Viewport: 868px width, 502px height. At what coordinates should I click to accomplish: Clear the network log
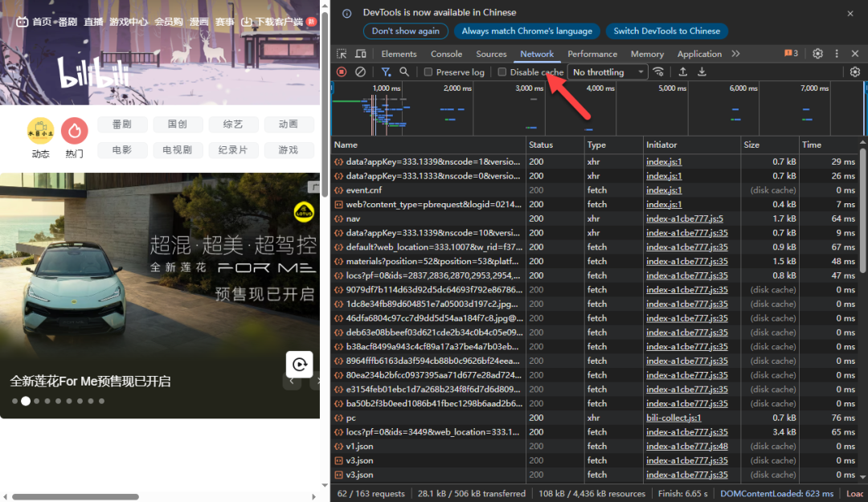tap(361, 72)
